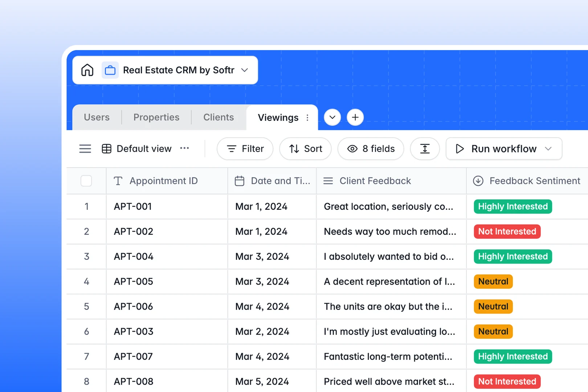This screenshot has height=392, width=588.
Task: Open the Clients tab
Action: 219,117
